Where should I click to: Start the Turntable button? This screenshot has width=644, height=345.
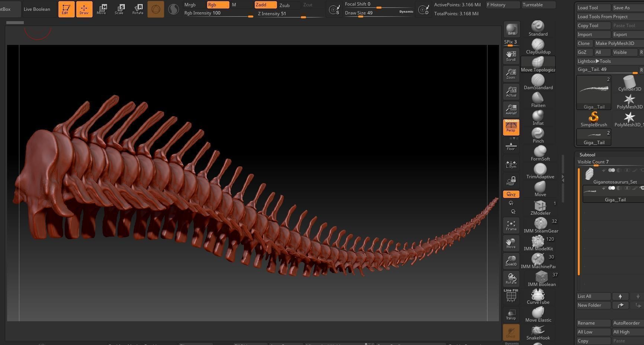(539, 5)
